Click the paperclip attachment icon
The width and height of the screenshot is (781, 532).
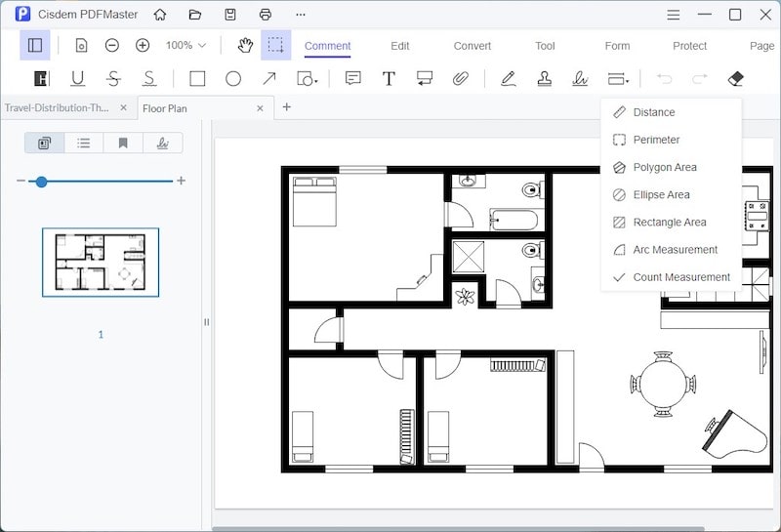pos(461,79)
